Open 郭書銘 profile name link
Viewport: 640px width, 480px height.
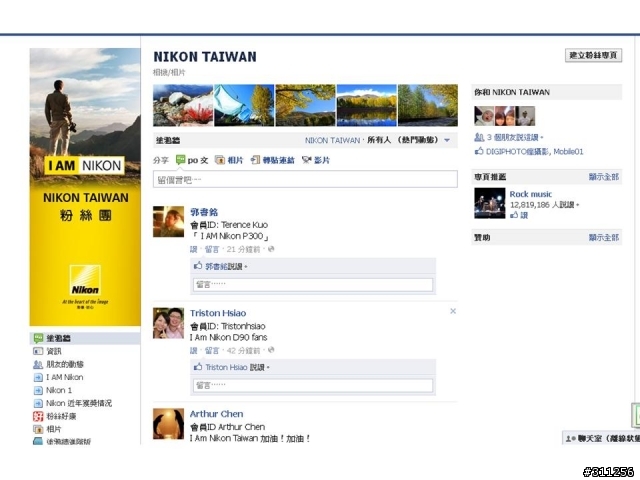pyautogui.click(x=204, y=212)
